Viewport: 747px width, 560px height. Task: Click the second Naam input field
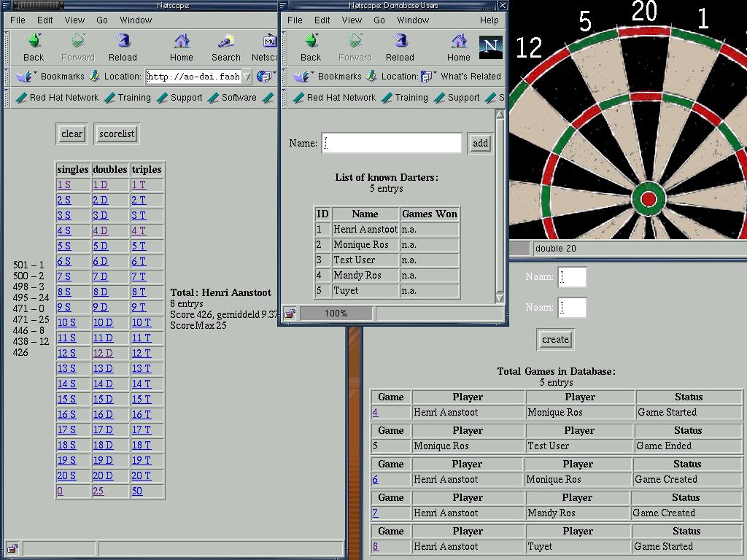572,308
